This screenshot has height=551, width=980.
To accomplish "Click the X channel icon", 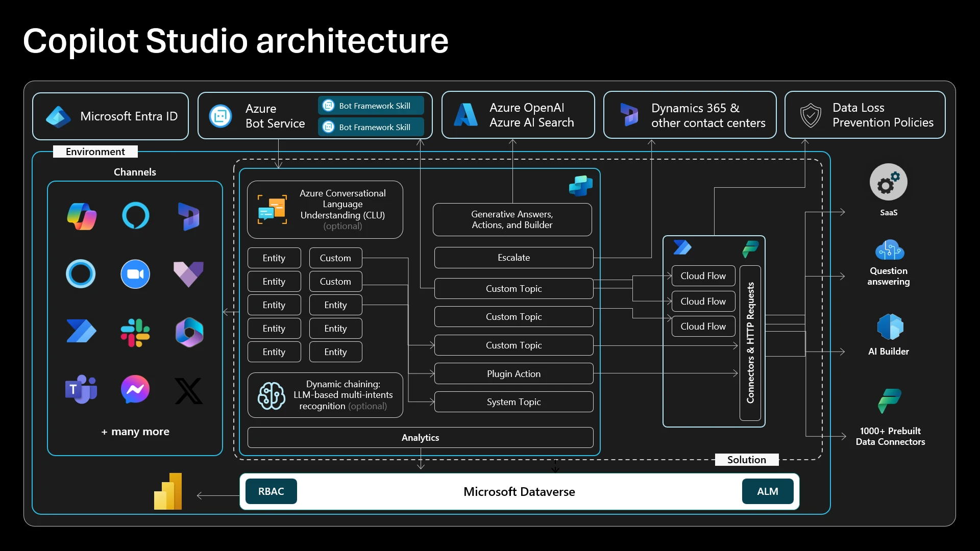I will coord(188,390).
